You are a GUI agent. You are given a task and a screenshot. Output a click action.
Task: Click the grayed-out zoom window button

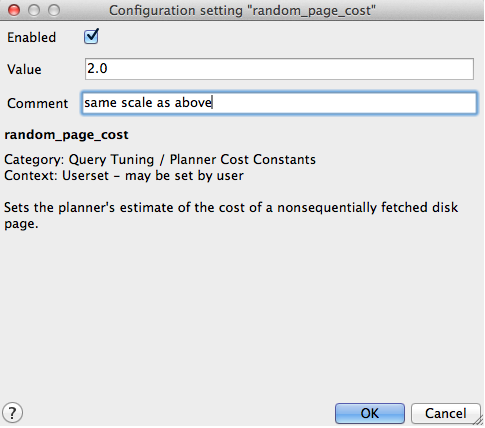tap(54, 10)
